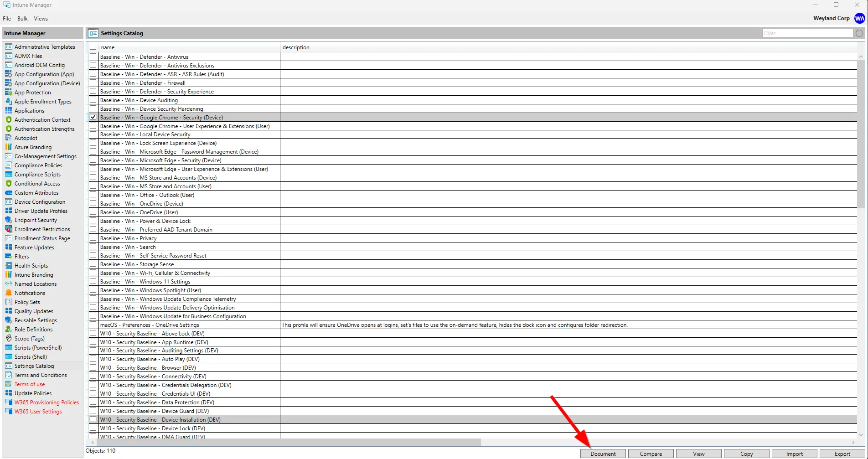Click the Conditional Access shield icon
The width and height of the screenshot is (868, 459).
pos(8,184)
